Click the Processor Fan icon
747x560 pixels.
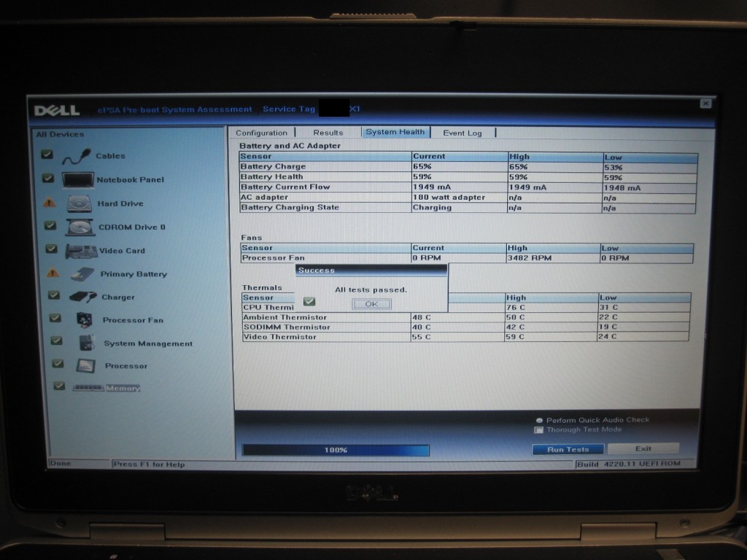coord(85,319)
